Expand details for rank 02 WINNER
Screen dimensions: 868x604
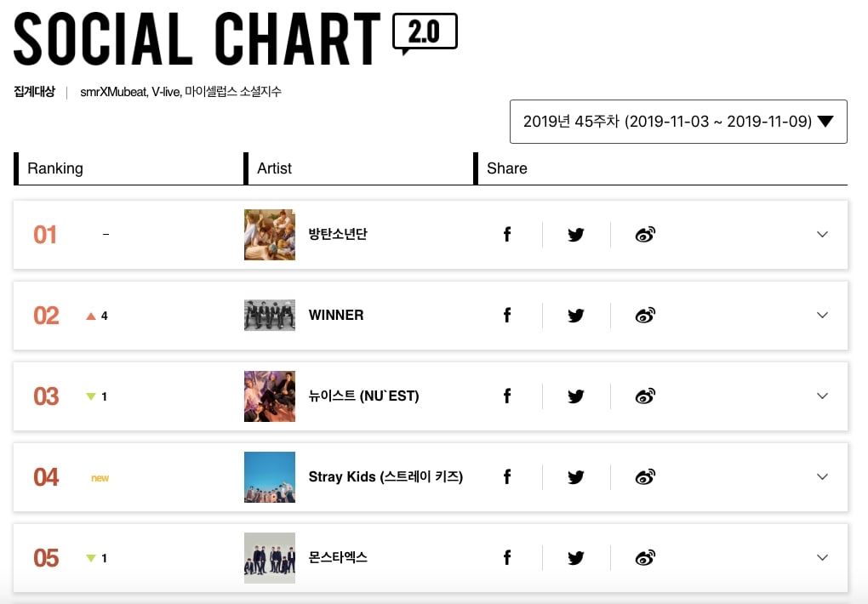(823, 316)
